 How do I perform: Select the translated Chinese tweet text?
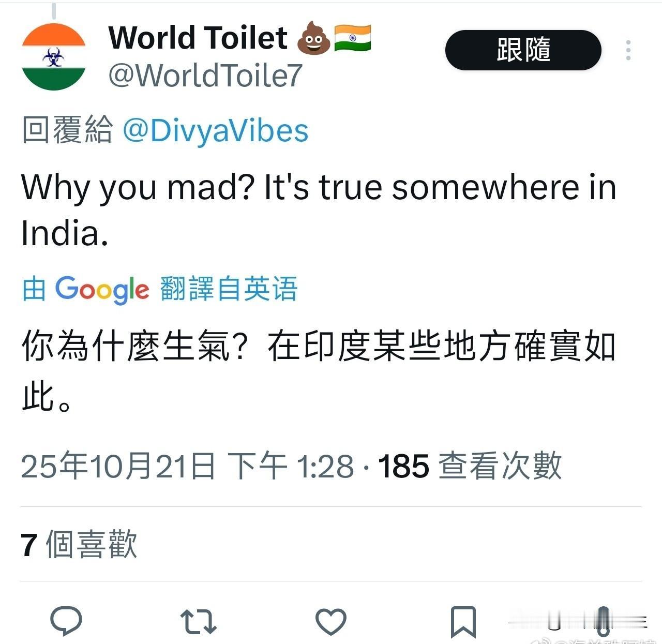tap(319, 371)
